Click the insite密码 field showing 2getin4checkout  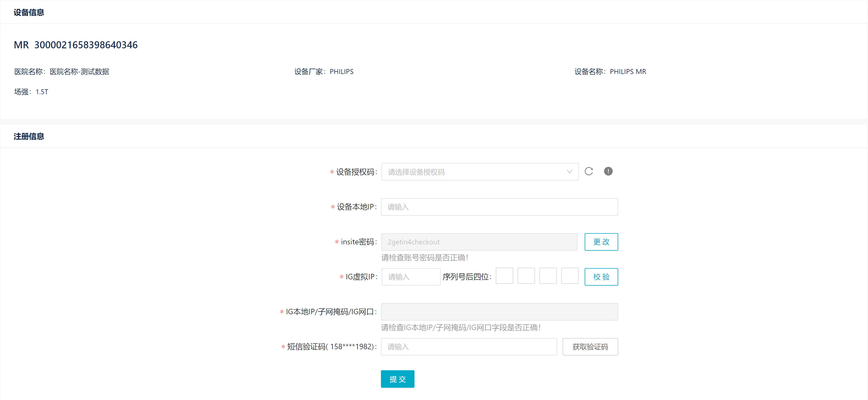pos(479,242)
